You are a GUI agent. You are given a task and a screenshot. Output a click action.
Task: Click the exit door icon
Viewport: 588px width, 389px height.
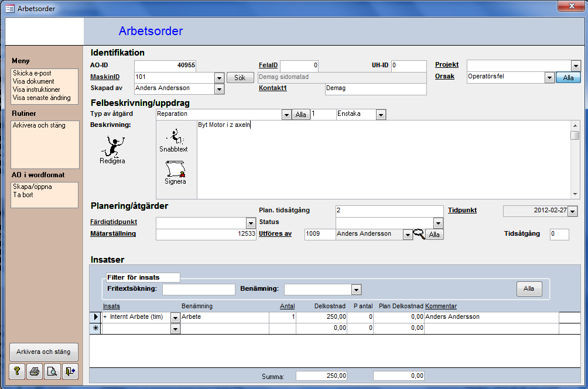pyautogui.click(x=70, y=371)
